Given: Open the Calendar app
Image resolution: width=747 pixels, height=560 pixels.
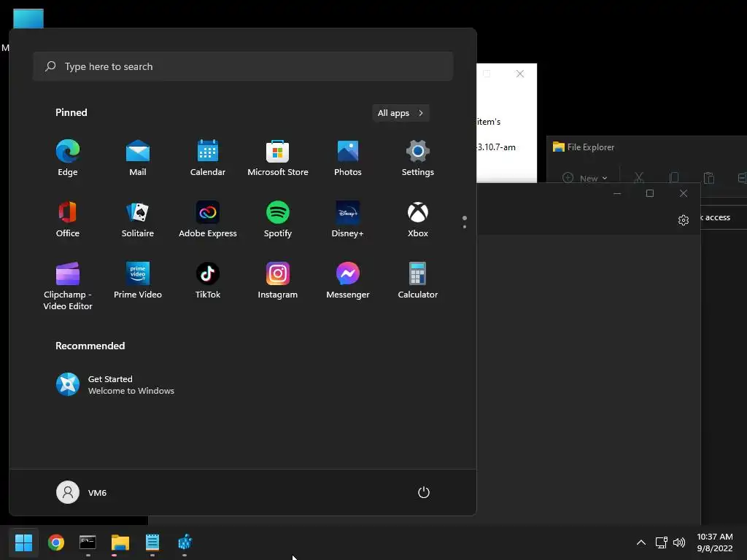Looking at the screenshot, I should point(208,158).
